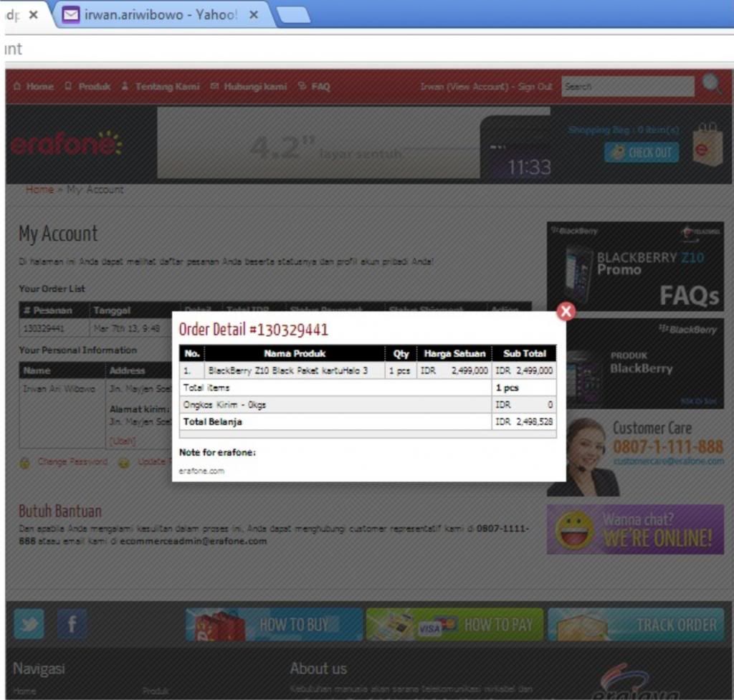Click the erafone.com note text

[x=201, y=471]
